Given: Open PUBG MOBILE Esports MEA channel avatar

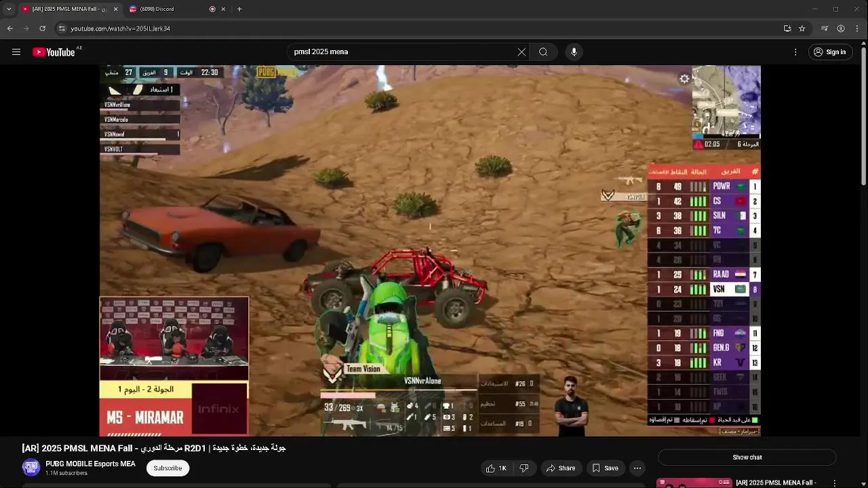Looking at the screenshot, I should tap(31, 468).
